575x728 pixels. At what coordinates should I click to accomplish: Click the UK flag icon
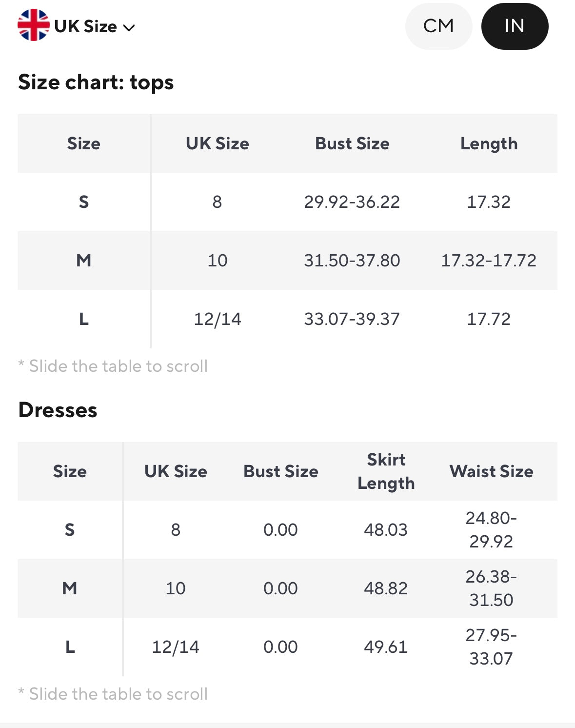pyautogui.click(x=33, y=25)
